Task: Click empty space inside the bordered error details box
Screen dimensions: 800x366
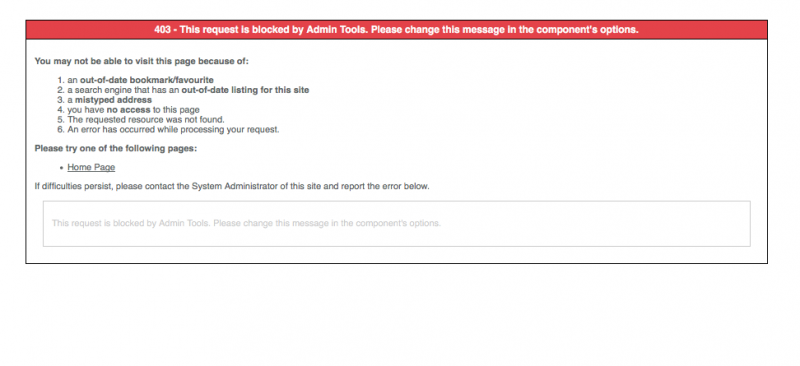Action: point(587,224)
